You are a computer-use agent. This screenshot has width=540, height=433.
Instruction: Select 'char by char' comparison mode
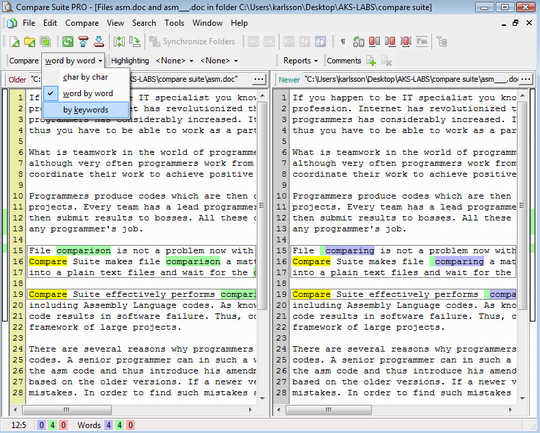[x=86, y=77]
